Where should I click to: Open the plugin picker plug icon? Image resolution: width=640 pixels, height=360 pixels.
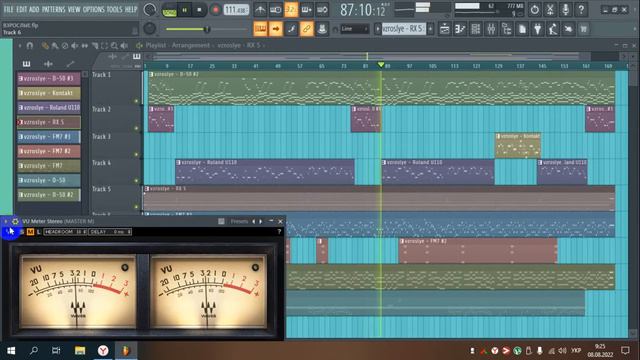click(538, 29)
